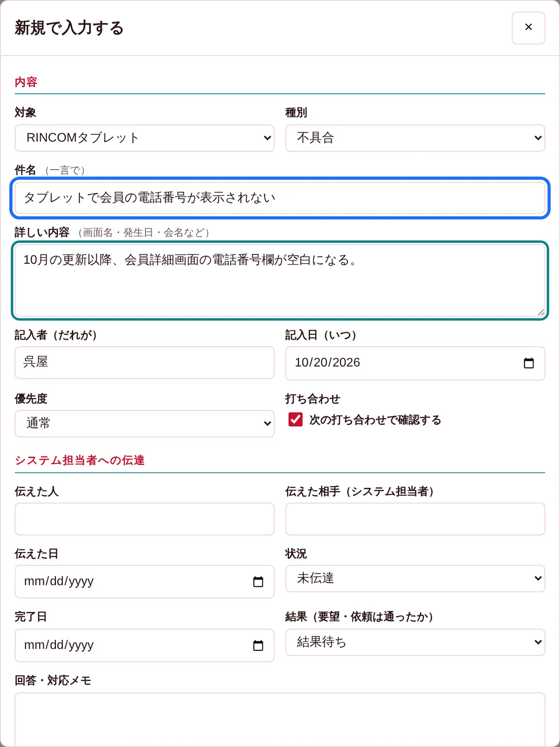Image resolution: width=560 pixels, height=747 pixels.
Task: Click the システム担当者への伝達 section heading
Action: [x=80, y=460]
